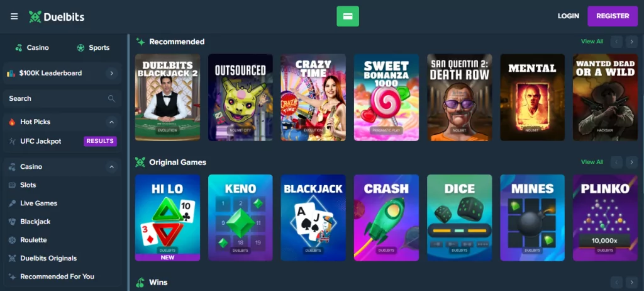Click the UFC Jackpot RESULTS badge

[100, 141]
